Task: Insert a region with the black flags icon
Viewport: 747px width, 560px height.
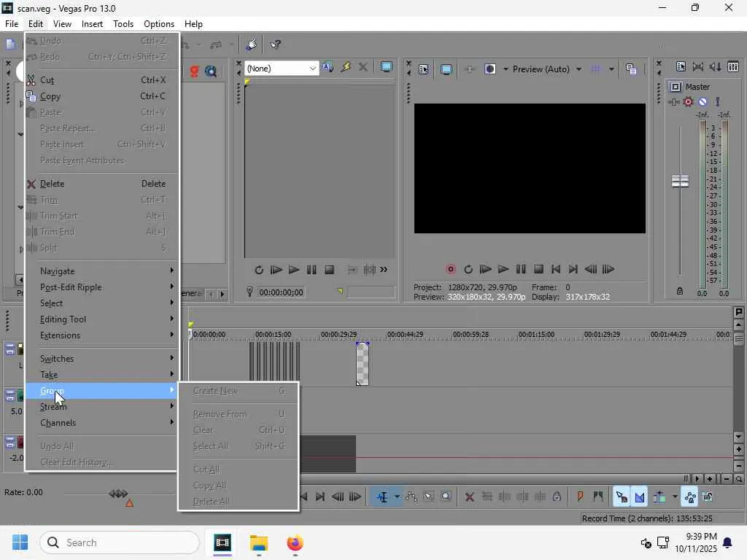Action: 598,497
